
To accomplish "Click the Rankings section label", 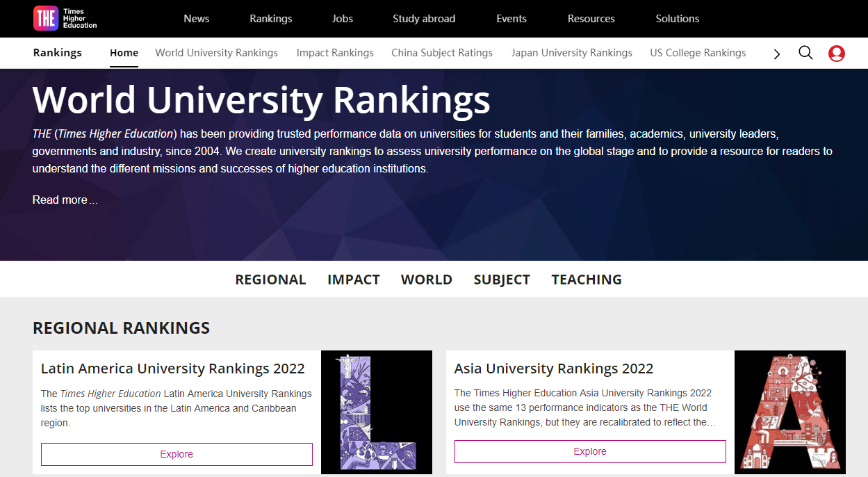I will pyautogui.click(x=58, y=53).
